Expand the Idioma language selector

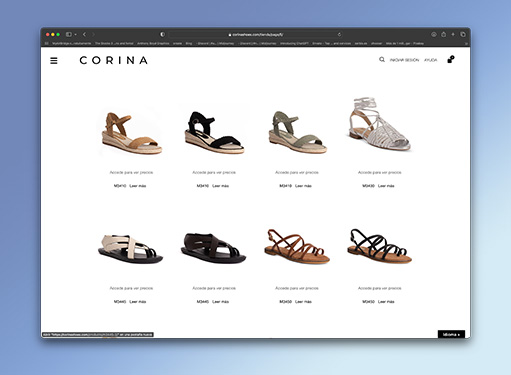coord(451,334)
